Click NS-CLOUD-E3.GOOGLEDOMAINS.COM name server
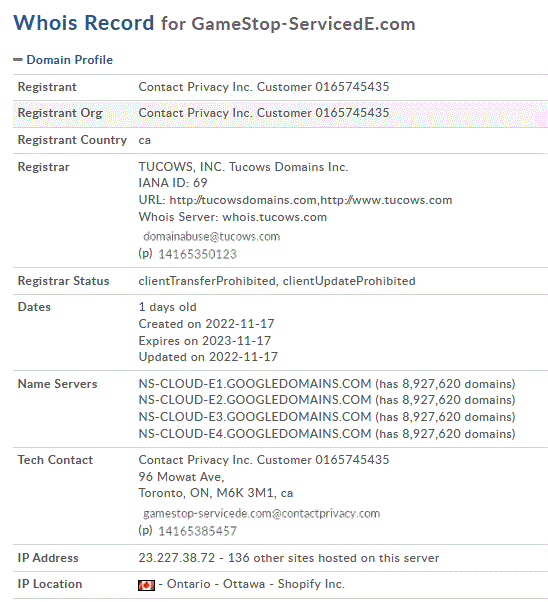This screenshot has height=602, width=548. 255,417
